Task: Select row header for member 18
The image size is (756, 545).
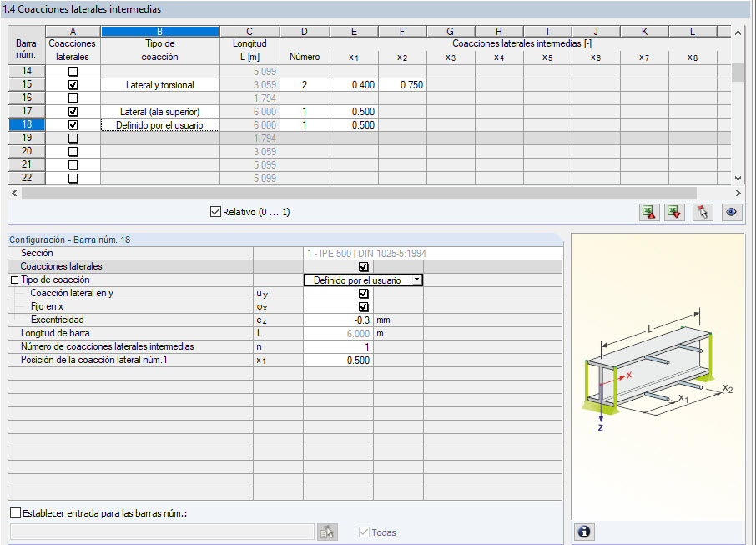Action: coord(27,125)
